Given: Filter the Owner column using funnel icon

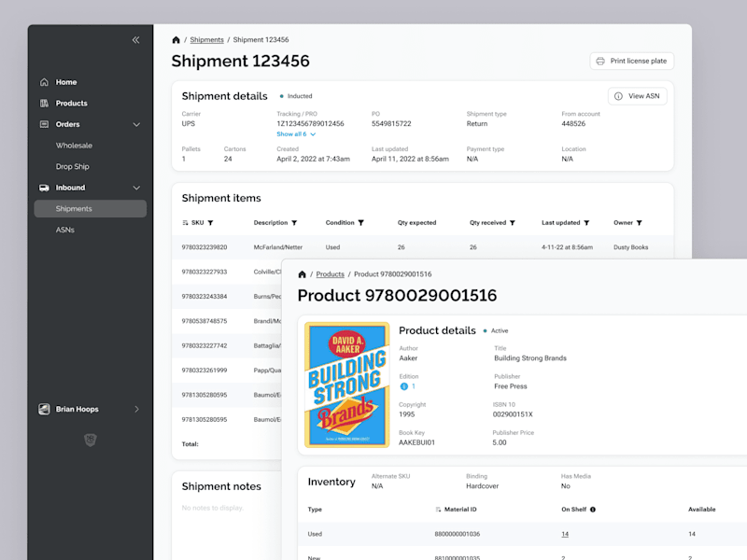Looking at the screenshot, I should tap(640, 223).
